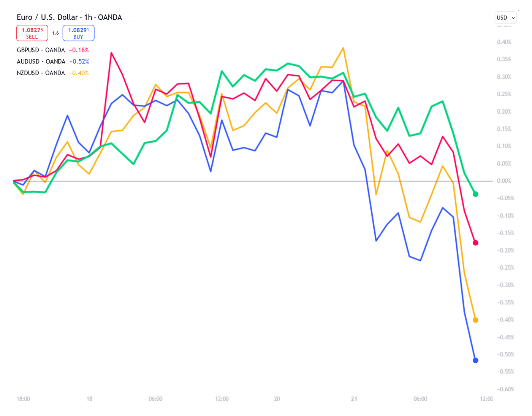This screenshot has height=416, width=532.
Task: Click the chevron arrow next to USD
Action: (x=513, y=18)
